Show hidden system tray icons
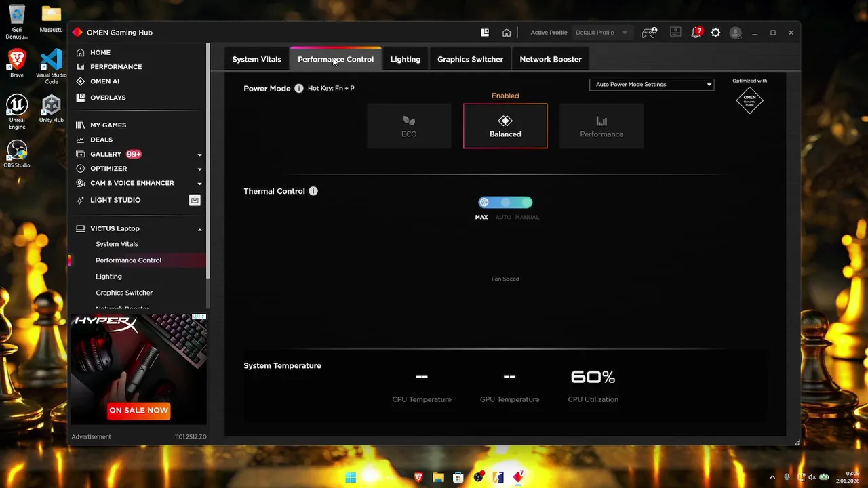 (772, 477)
